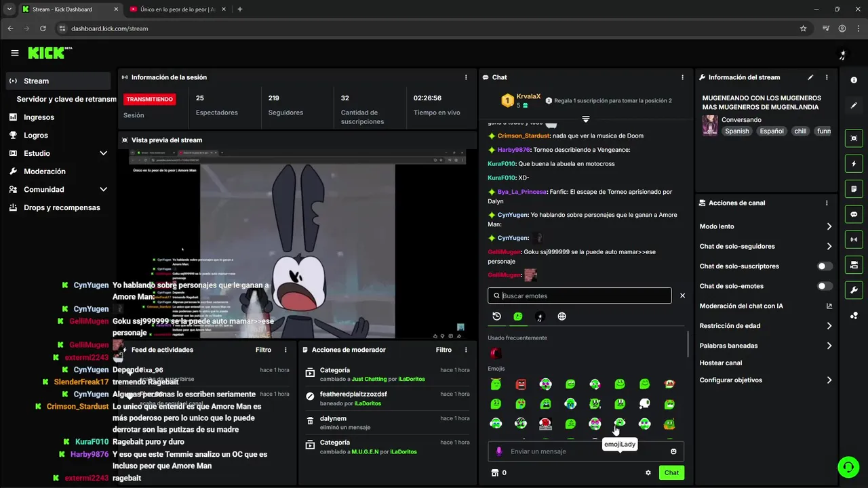Open Chat de solo-seguidores options arrow

click(x=829, y=246)
